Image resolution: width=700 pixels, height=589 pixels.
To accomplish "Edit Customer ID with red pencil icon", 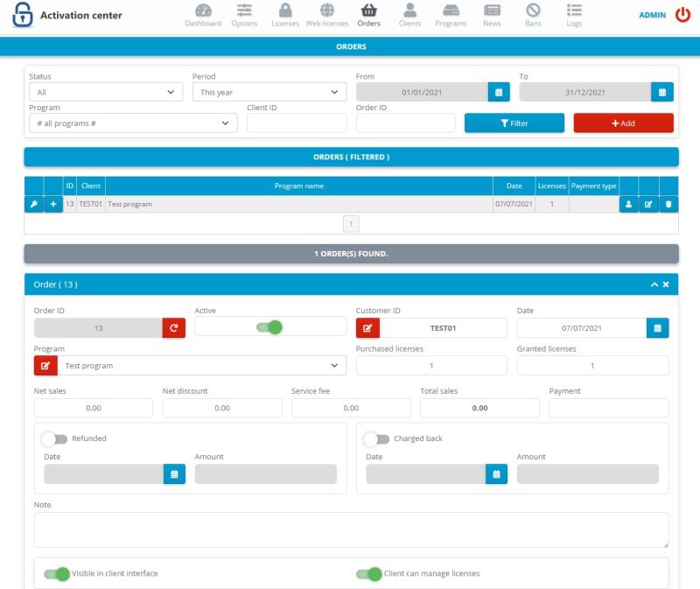I will coord(367,328).
